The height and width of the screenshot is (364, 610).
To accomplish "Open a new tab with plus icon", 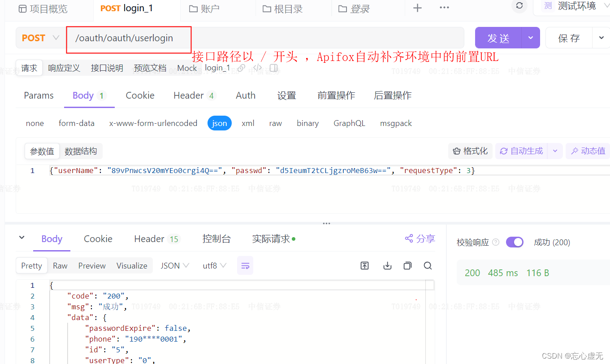I will [417, 8].
